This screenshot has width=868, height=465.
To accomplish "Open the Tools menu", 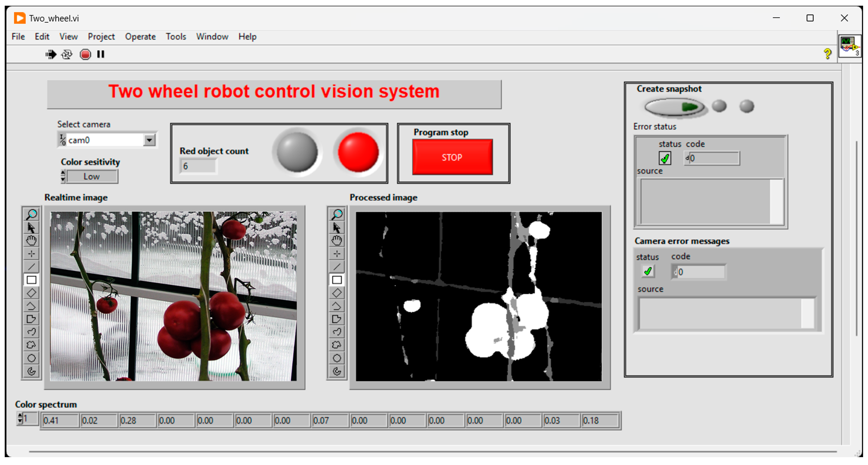I will point(176,36).
